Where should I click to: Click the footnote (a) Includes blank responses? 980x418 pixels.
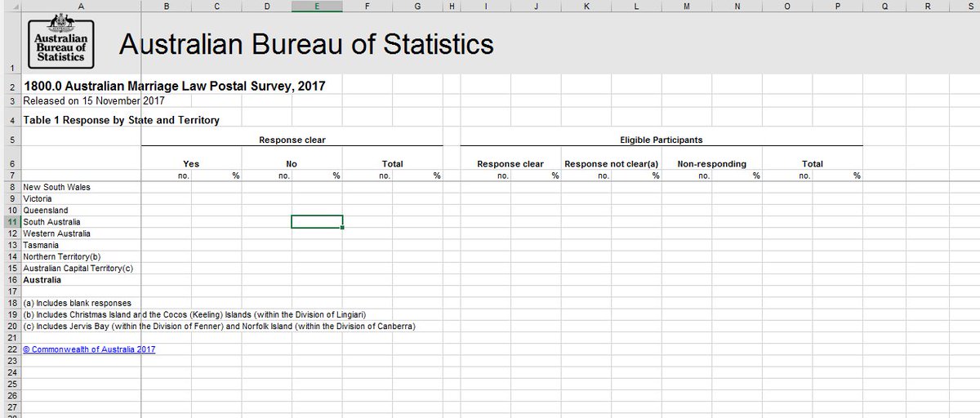coord(78,303)
